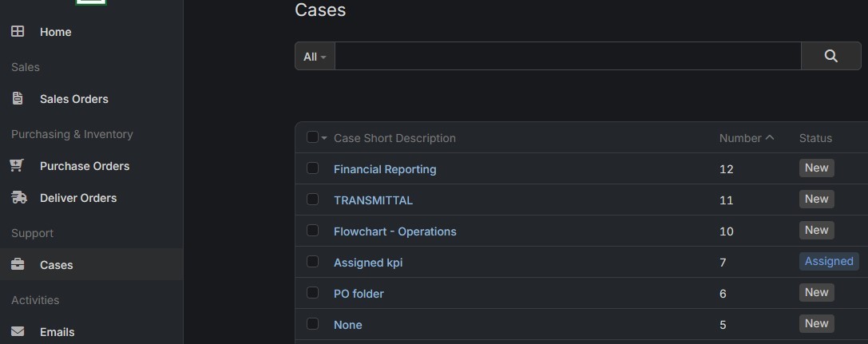Image resolution: width=868 pixels, height=344 pixels.
Task: Click the Assigned status badge
Action: click(829, 261)
